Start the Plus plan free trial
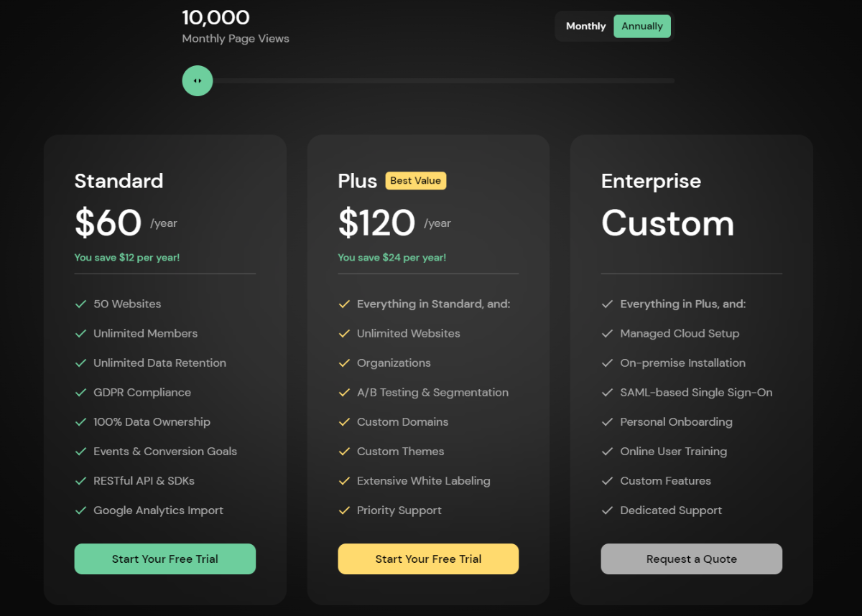862x616 pixels. 428,559
